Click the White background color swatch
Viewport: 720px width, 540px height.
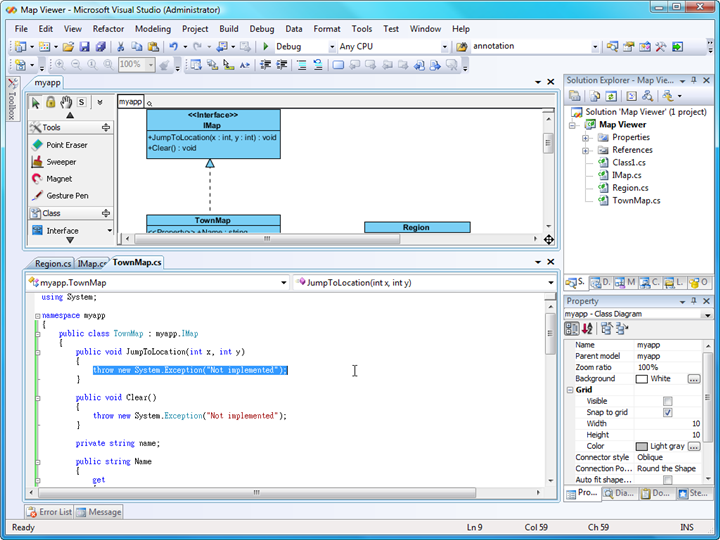[641, 379]
